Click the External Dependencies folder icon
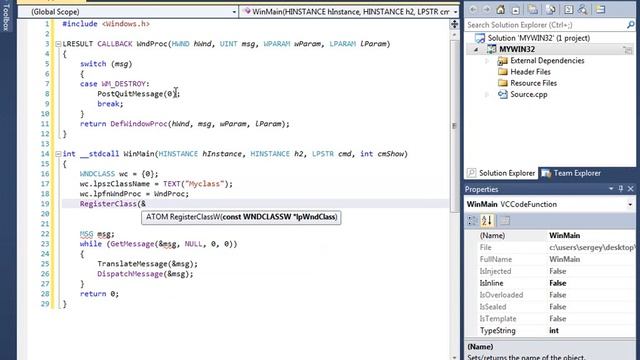 tap(502, 61)
